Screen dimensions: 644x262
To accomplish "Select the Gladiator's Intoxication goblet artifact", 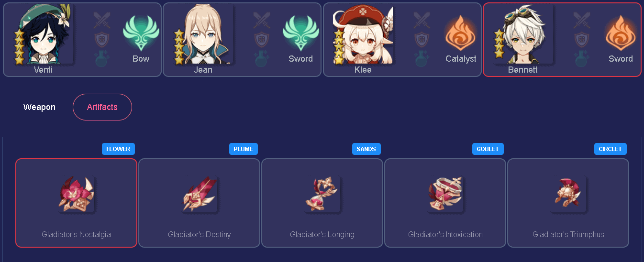I will click(x=445, y=203).
